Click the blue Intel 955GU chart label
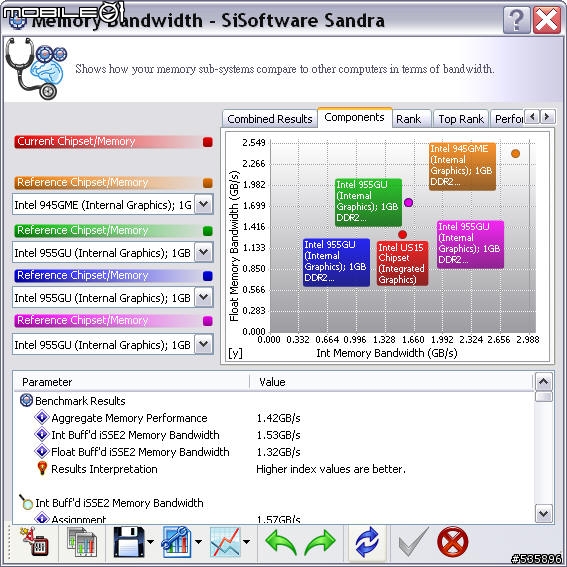The image size is (567, 567). coord(336,262)
